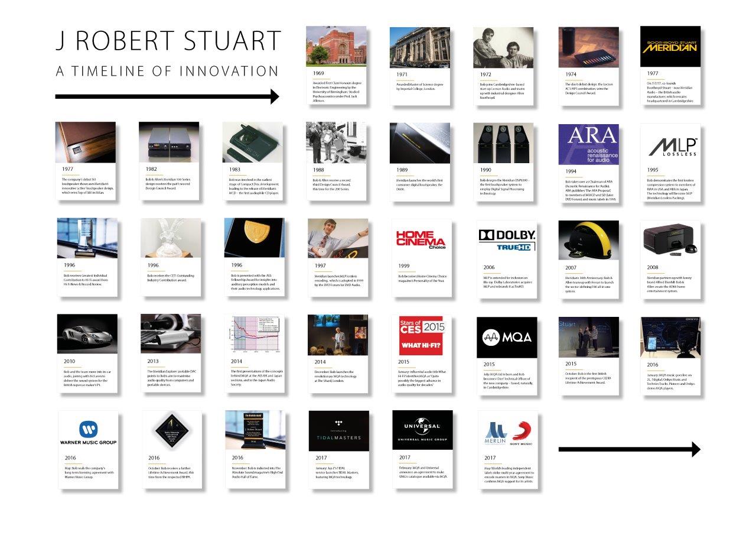Open the 1969 University of Birmingham photo
The width and height of the screenshot is (756, 535).
pyautogui.click(x=336, y=47)
